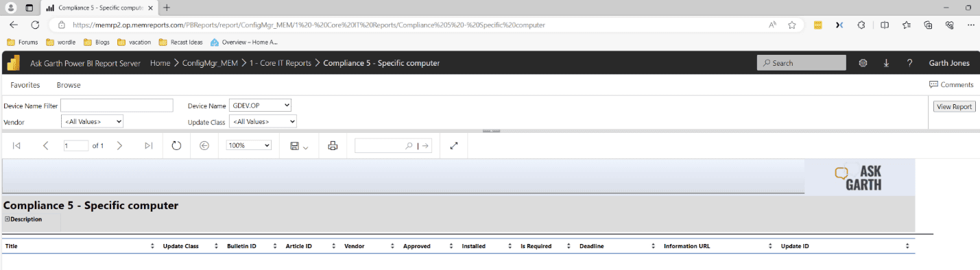Sort by Information URL column
980x270 pixels.
pos(771,246)
